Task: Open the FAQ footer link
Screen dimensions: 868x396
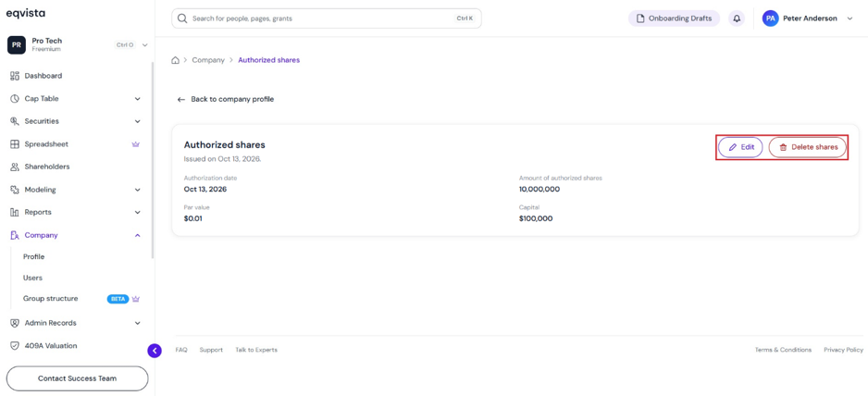Action: [x=181, y=350]
